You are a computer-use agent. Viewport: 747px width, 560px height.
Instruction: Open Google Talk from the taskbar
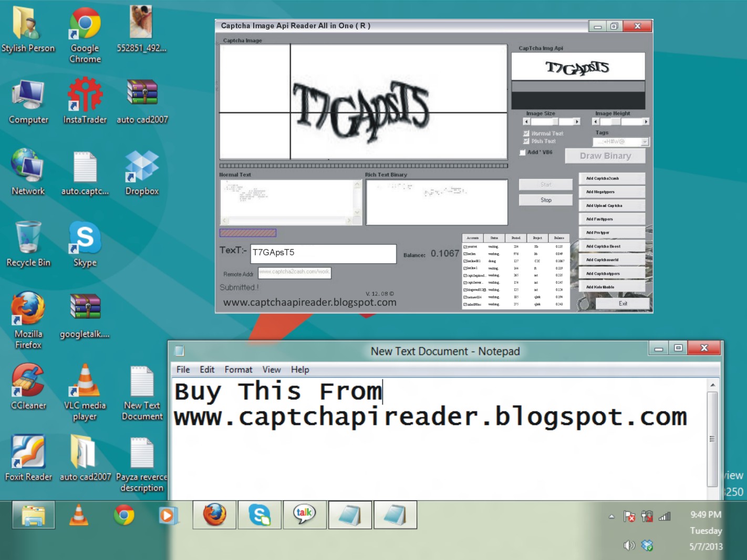coord(305,515)
